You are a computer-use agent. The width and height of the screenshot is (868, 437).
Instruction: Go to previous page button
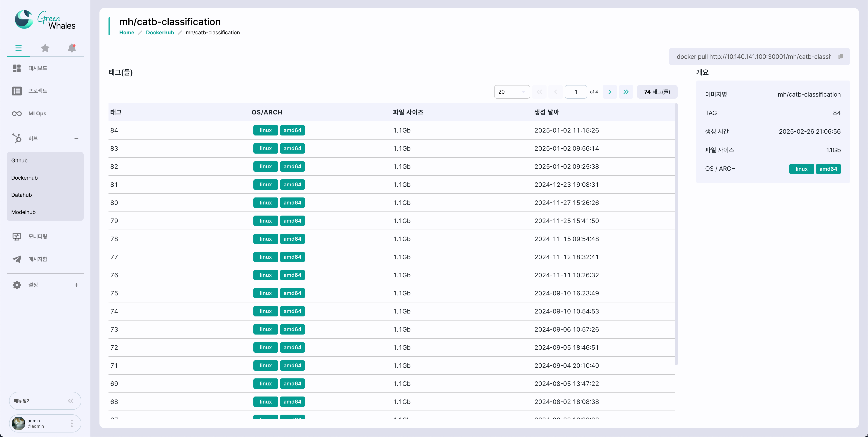point(555,92)
